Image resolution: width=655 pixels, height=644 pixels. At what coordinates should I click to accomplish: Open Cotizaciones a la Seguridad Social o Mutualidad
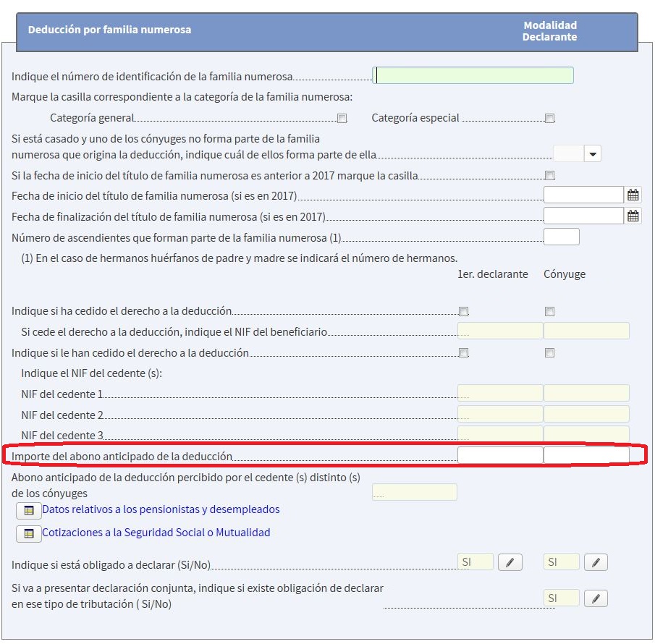click(x=156, y=533)
